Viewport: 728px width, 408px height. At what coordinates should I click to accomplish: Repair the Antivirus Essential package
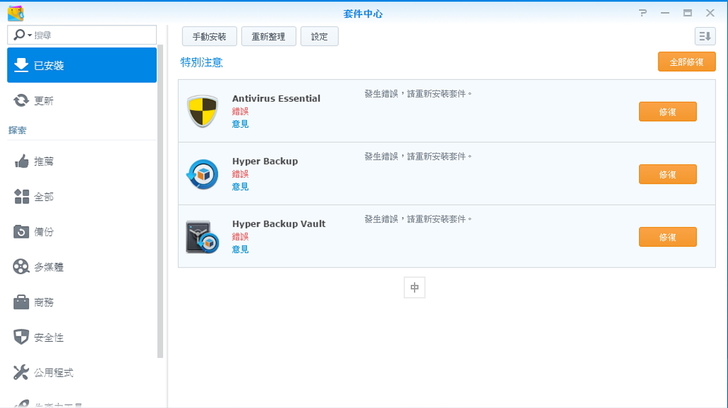coord(668,111)
